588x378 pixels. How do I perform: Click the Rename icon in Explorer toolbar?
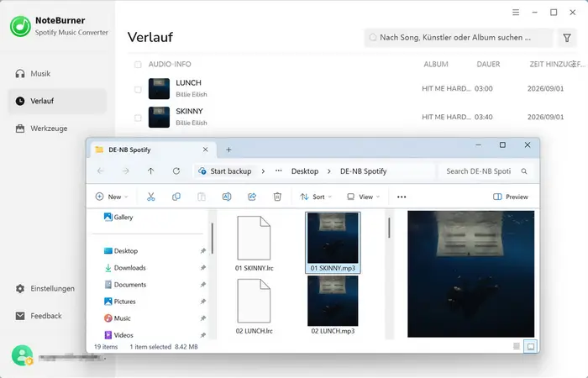click(x=227, y=197)
